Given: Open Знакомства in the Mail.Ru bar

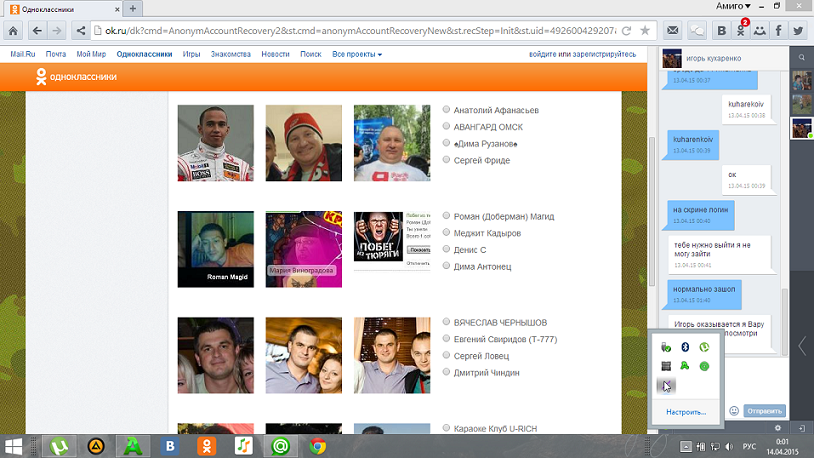Looking at the screenshot, I should (x=230, y=54).
